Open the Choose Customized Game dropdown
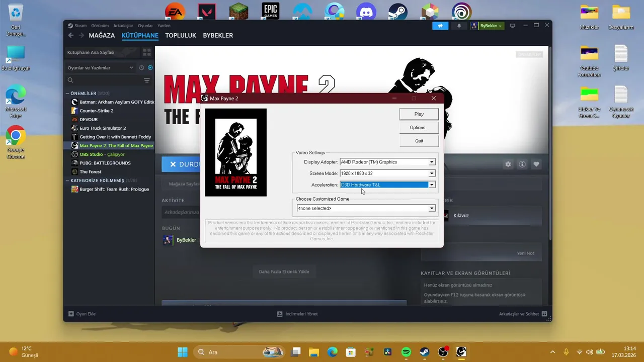Image resolution: width=644 pixels, height=362 pixels. pos(432,208)
